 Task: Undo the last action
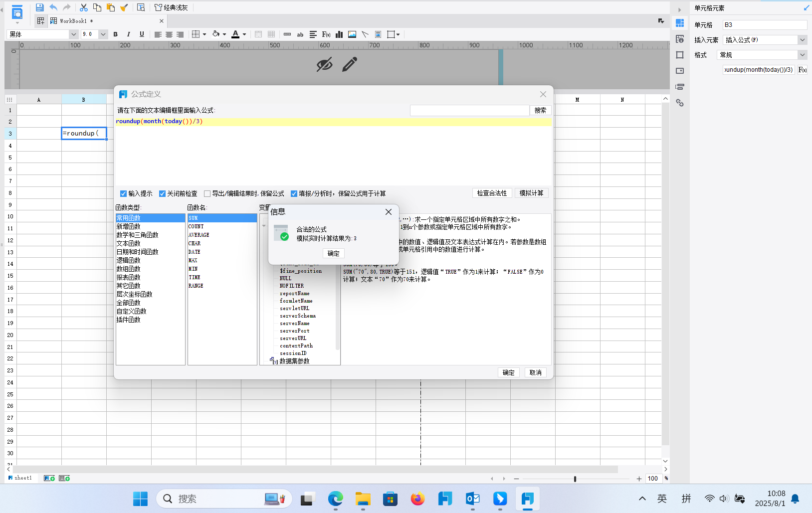tap(53, 7)
